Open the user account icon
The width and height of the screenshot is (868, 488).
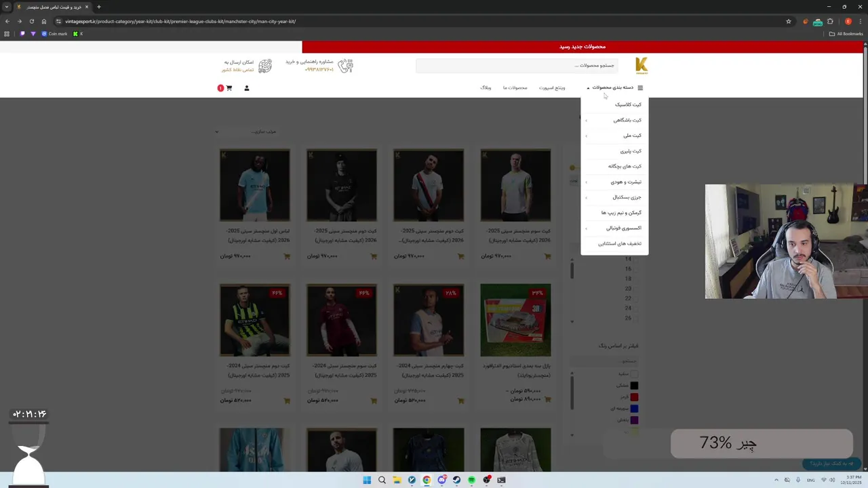click(247, 88)
